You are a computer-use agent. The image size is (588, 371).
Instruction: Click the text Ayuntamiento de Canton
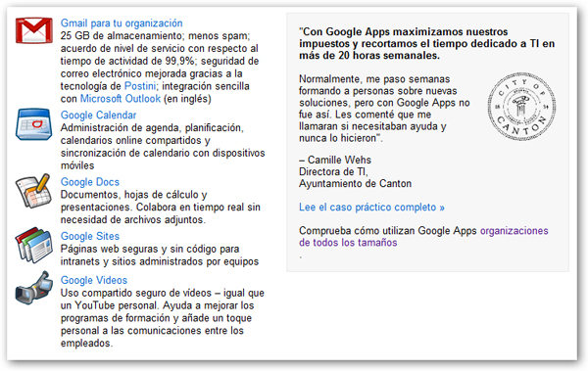(x=355, y=184)
